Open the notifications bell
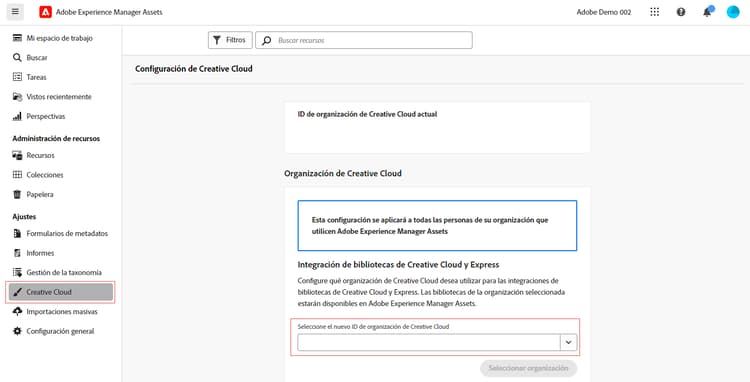The height and width of the screenshot is (382, 750). 707,12
